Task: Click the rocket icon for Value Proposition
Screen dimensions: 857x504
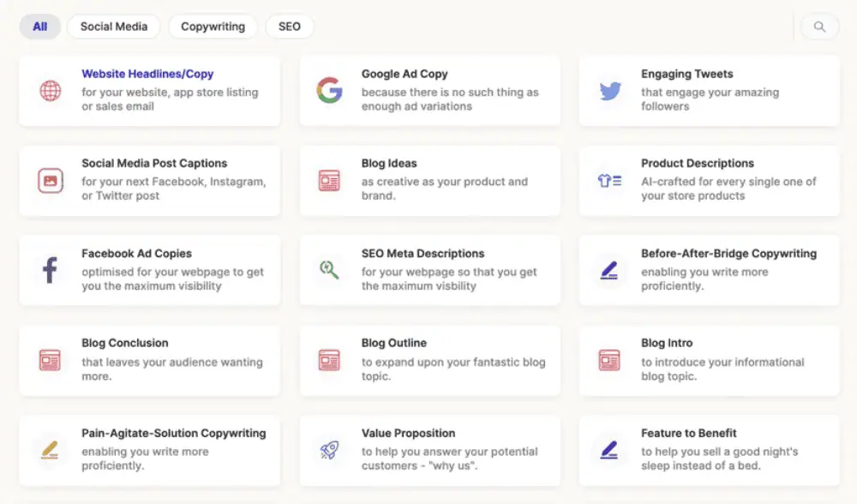Action: pyautogui.click(x=329, y=450)
